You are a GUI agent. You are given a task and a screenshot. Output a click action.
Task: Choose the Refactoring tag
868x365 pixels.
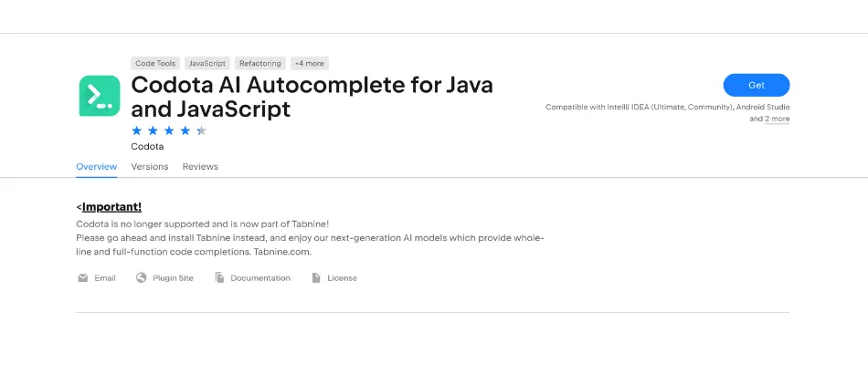(260, 64)
